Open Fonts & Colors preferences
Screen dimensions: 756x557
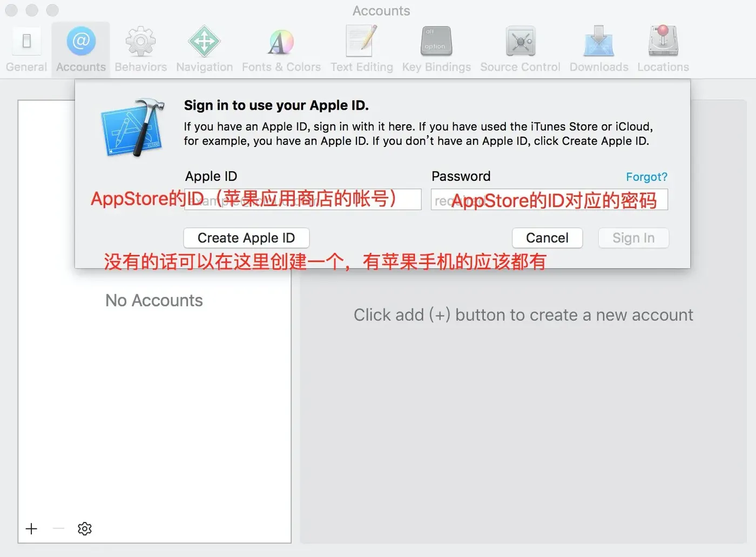click(x=281, y=50)
